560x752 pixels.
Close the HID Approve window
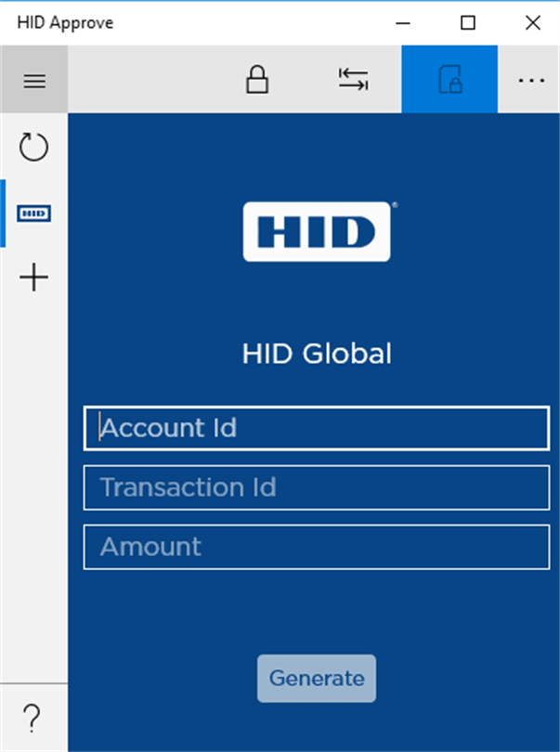click(533, 22)
